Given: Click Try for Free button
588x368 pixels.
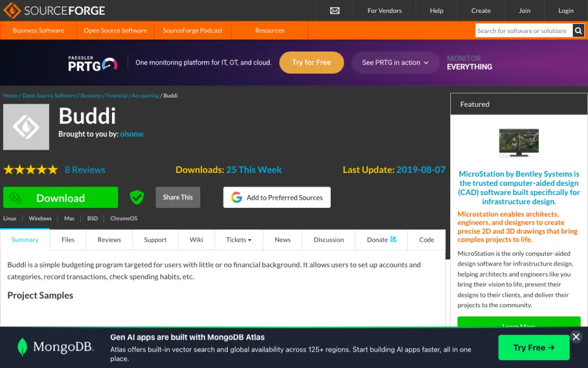Looking at the screenshot, I should (x=311, y=63).
